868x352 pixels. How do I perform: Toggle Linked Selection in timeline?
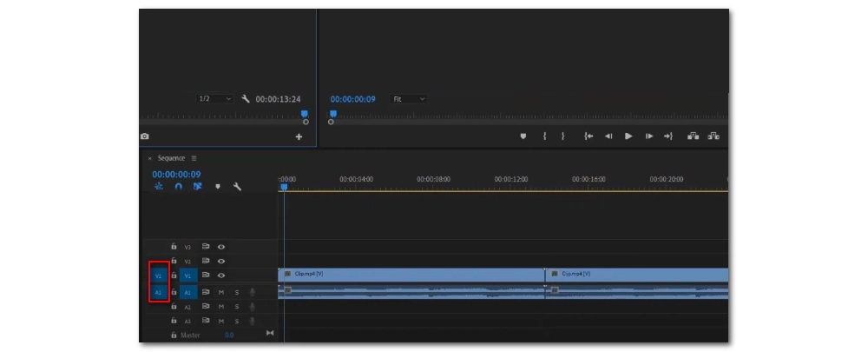[x=198, y=187]
